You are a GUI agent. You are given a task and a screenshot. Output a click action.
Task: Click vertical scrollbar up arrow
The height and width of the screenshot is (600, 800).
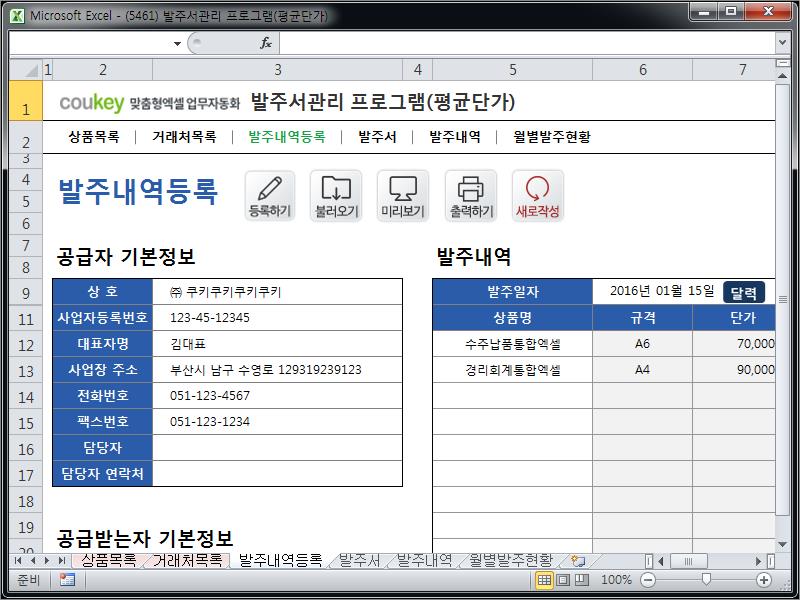point(782,76)
